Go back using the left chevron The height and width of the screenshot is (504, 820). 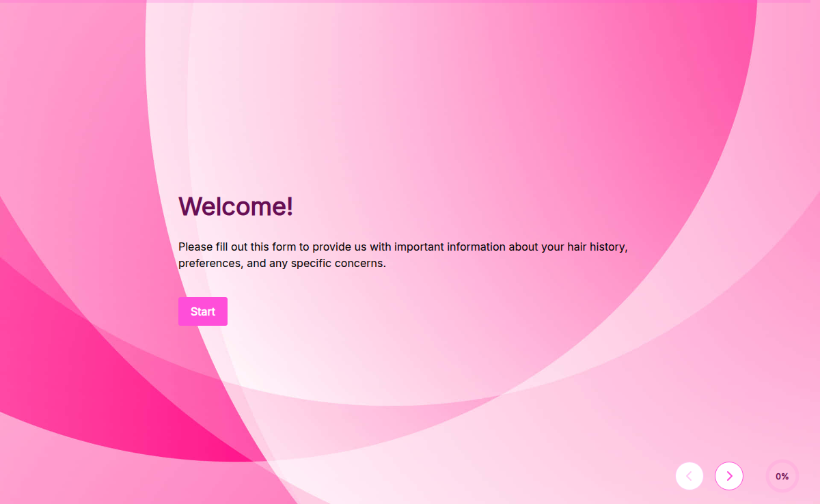(689, 476)
